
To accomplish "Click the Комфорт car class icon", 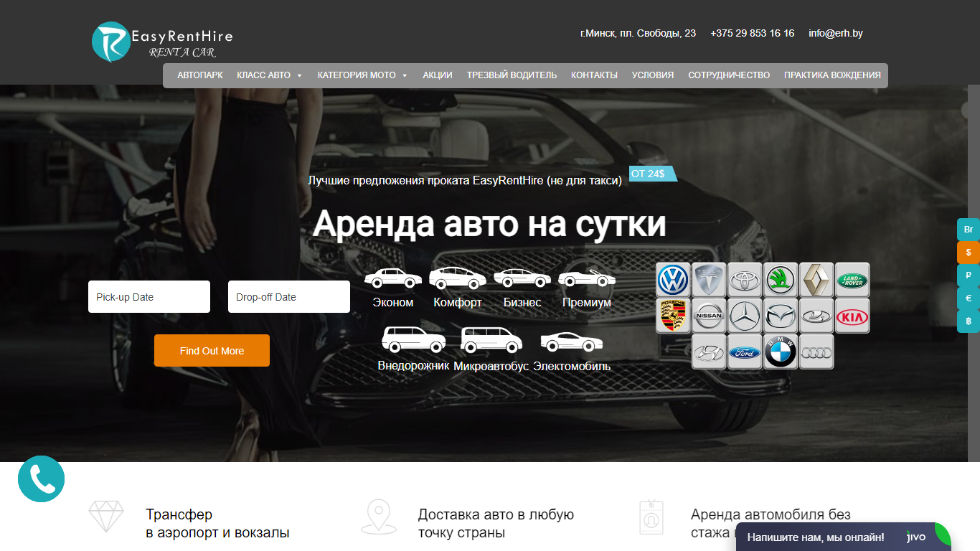I will tap(458, 278).
